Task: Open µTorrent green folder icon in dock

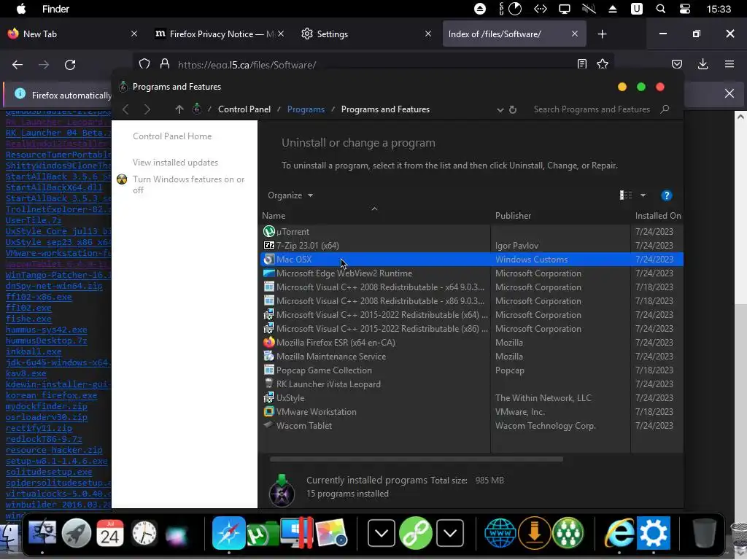Action: pyautogui.click(x=263, y=534)
